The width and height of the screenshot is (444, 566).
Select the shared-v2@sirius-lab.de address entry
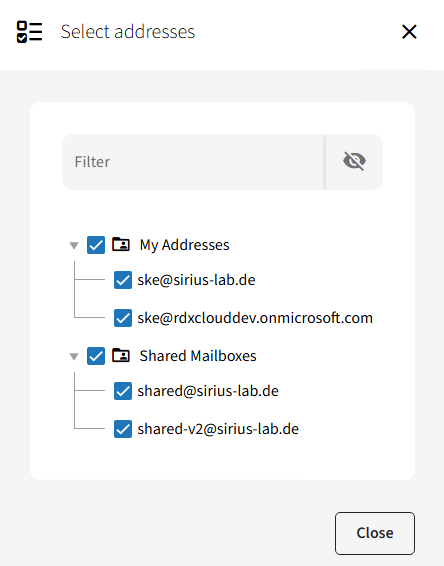tap(218, 429)
